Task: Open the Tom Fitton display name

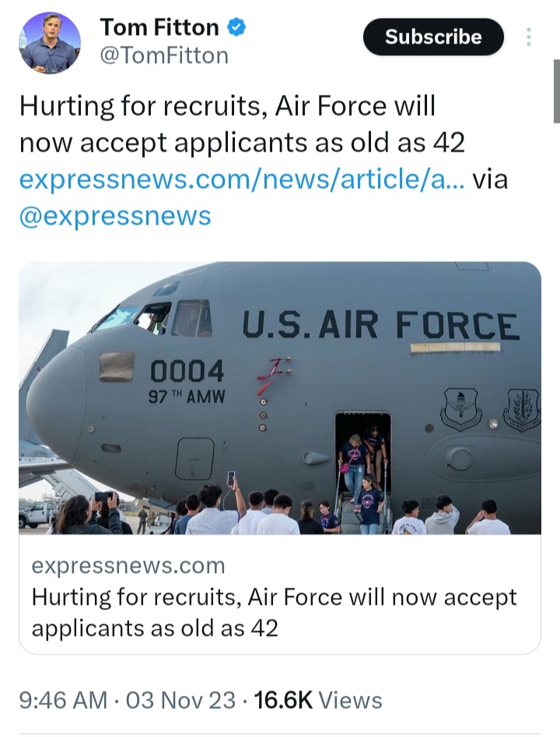Action: coord(159,26)
